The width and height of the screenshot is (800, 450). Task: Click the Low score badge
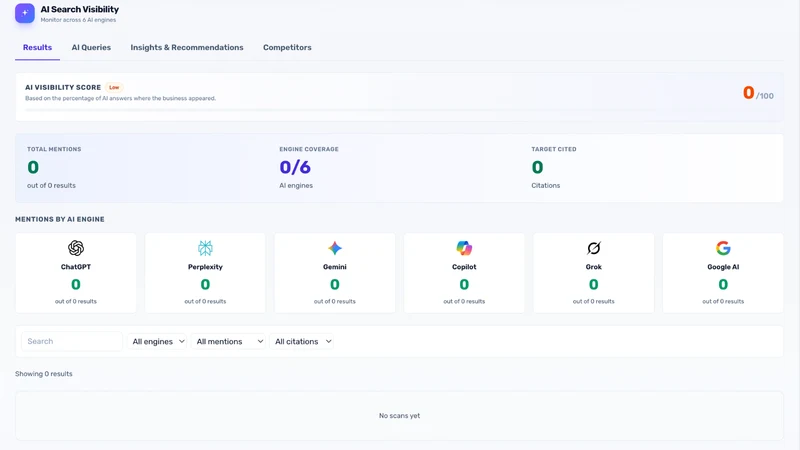tap(114, 87)
